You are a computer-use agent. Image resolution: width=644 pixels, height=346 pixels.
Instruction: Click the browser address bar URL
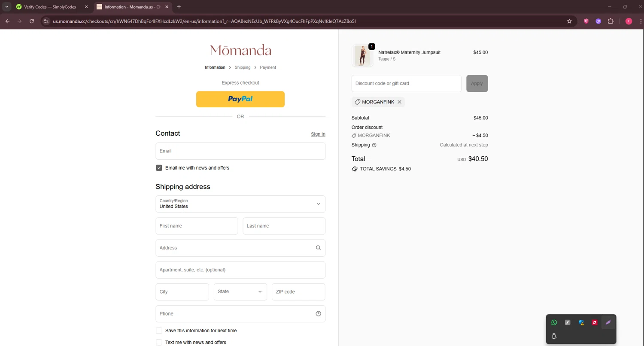(204, 21)
